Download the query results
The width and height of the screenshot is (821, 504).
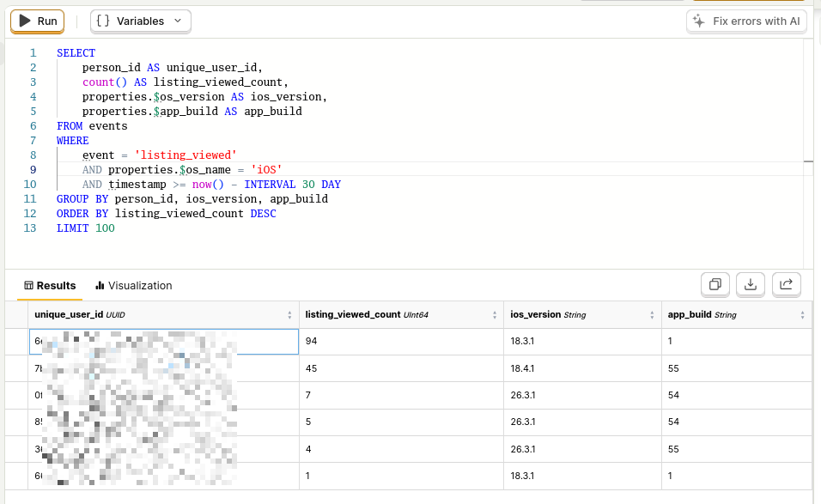pos(751,284)
